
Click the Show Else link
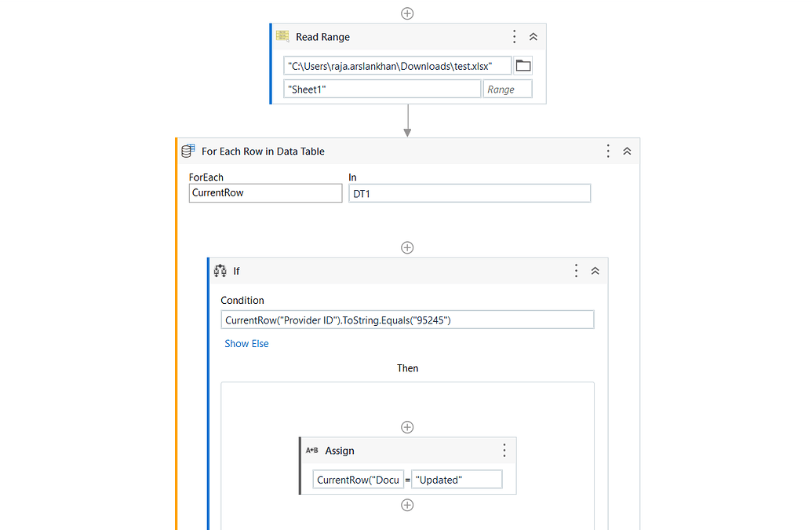pos(246,343)
